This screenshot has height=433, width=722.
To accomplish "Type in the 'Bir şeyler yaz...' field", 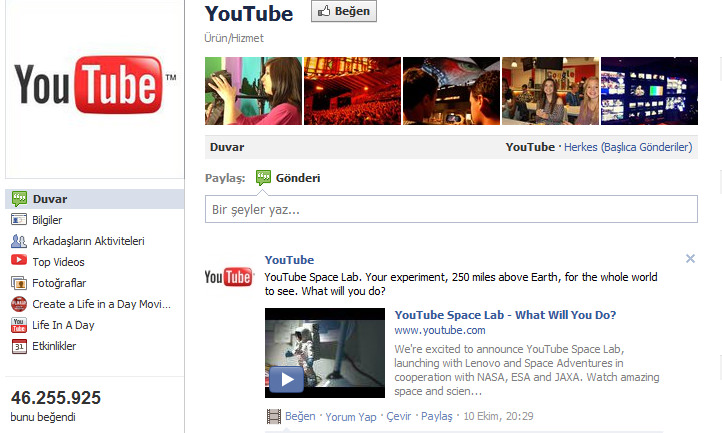I will click(x=450, y=209).
